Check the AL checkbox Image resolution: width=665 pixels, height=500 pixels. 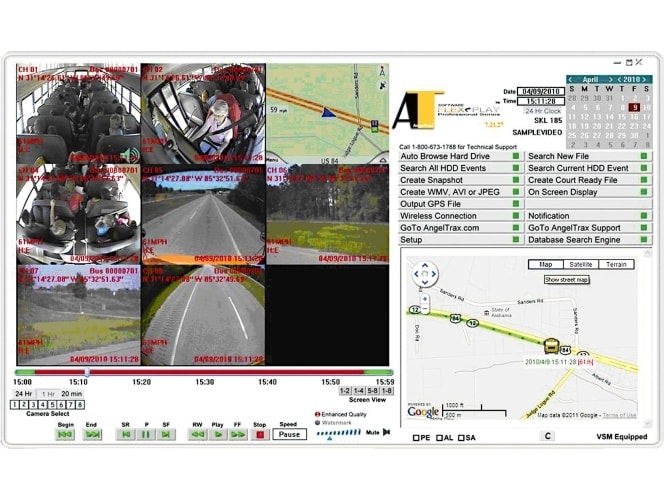pyautogui.click(x=439, y=438)
